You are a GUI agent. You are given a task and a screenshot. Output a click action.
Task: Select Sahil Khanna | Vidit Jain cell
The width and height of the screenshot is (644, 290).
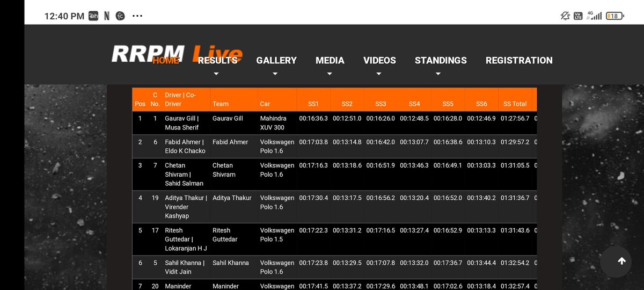point(186,267)
